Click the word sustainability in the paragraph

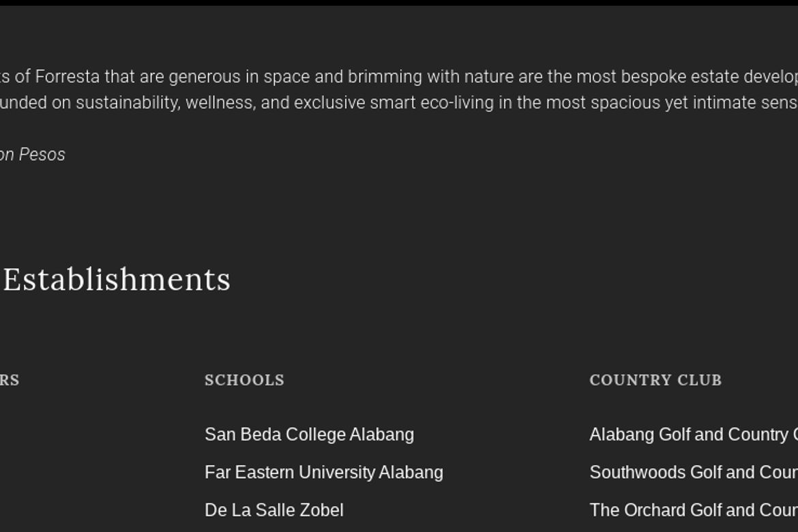pos(128,102)
